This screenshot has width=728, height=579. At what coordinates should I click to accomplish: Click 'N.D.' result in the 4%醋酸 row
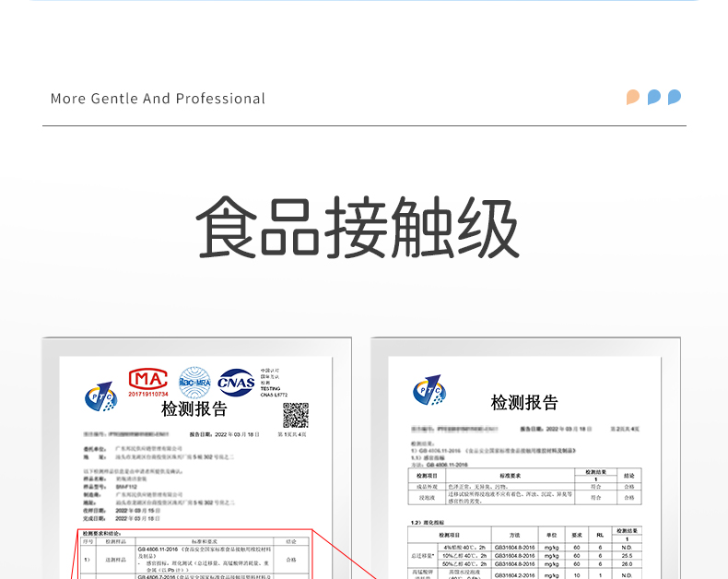point(627,548)
